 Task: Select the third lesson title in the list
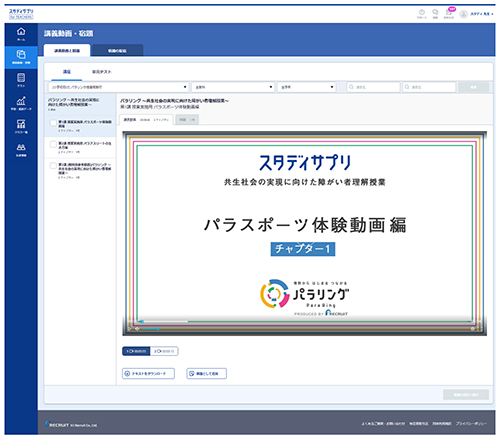coord(85,169)
